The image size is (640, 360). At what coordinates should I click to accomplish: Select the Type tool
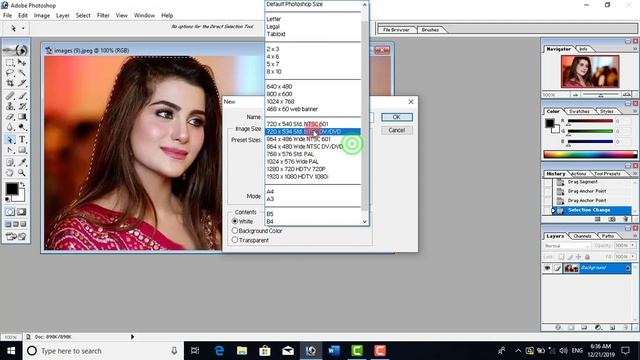pyautogui.click(x=22, y=140)
